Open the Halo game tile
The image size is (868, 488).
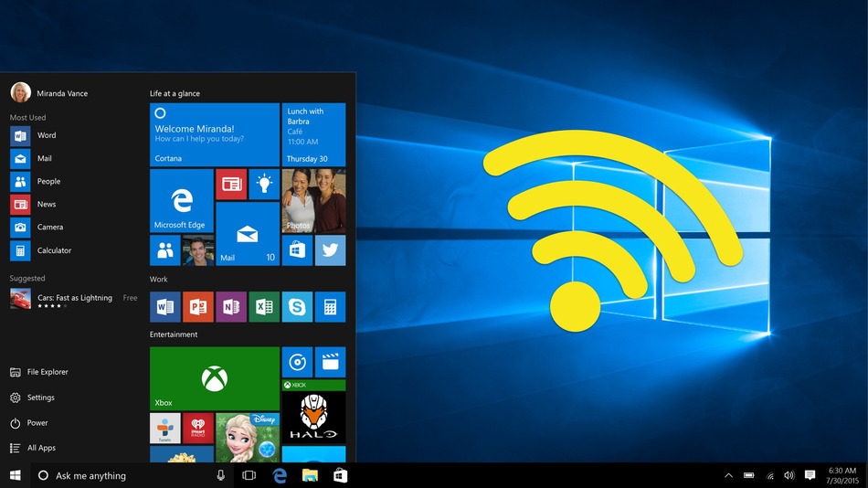(x=314, y=411)
